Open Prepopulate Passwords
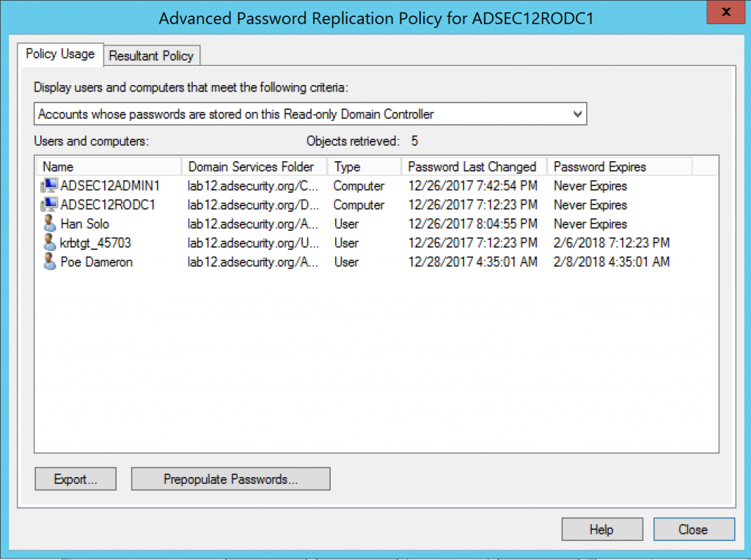The height and width of the screenshot is (560, 751). click(230, 479)
